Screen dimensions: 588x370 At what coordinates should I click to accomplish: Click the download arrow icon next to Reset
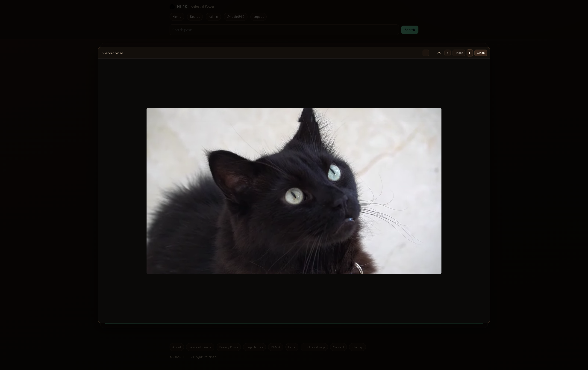pos(470,53)
